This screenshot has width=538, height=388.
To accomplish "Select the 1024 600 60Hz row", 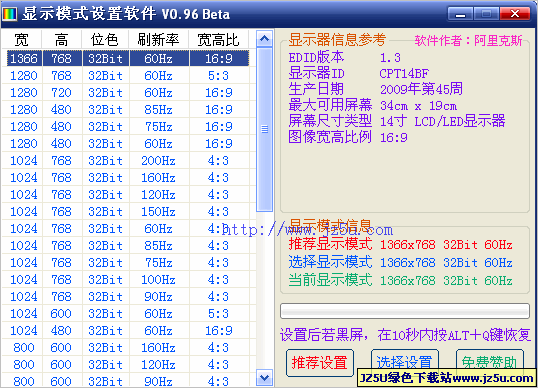I will (x=128, y=314).
